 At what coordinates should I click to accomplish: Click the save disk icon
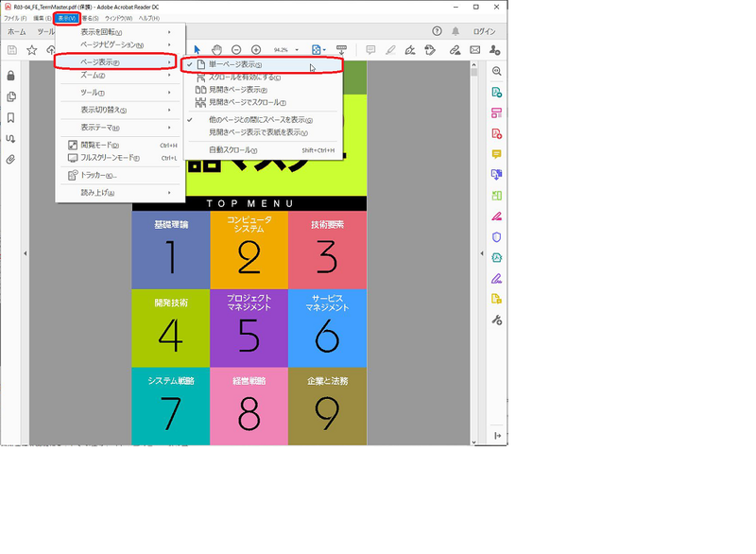(x=12, y=50)
